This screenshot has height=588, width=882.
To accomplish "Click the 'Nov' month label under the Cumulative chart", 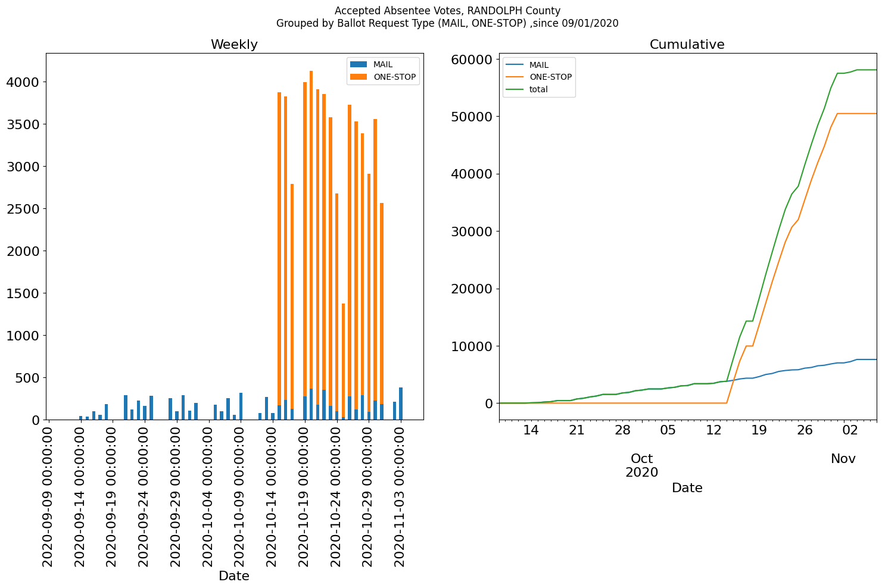I will pyautogui.click(x=843, y=459).
